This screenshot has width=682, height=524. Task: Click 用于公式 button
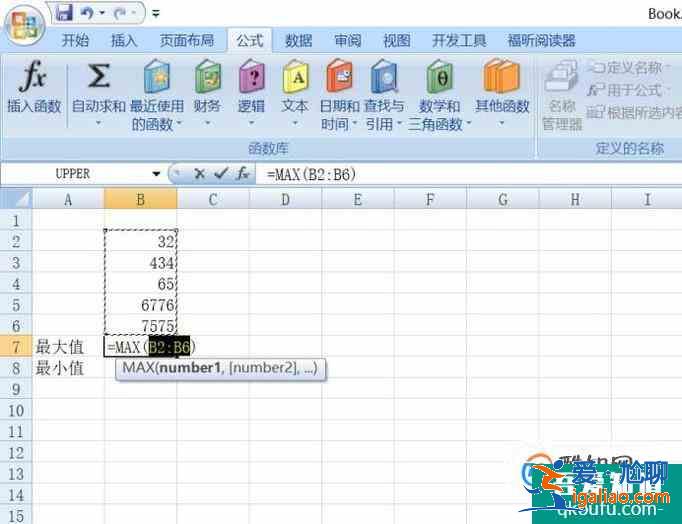coord(629,90)
